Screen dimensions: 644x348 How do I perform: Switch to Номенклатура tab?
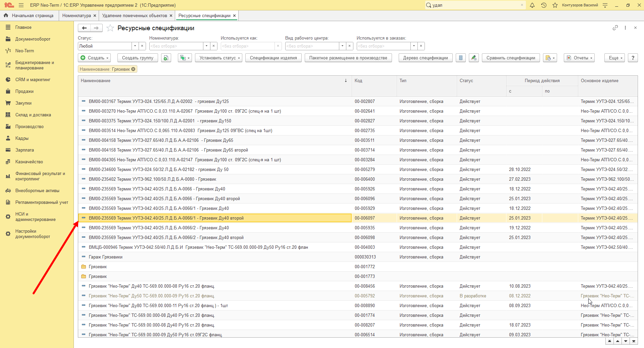click(x=77, y=15)
